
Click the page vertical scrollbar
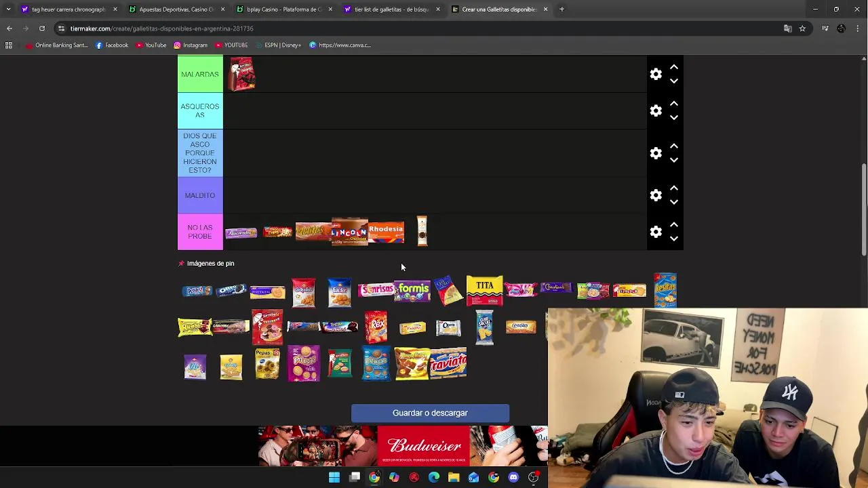(863, 210)
